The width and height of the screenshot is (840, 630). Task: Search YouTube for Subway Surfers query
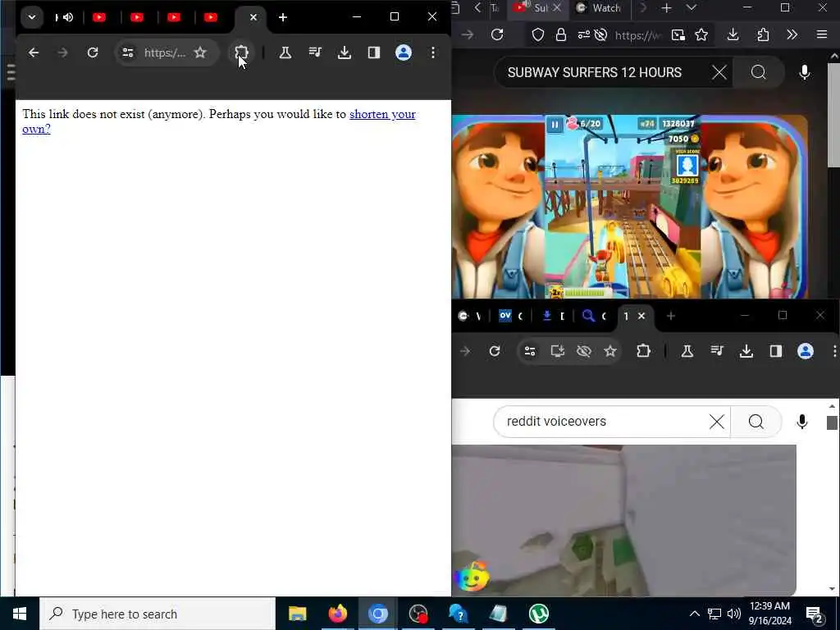[758, 72]
